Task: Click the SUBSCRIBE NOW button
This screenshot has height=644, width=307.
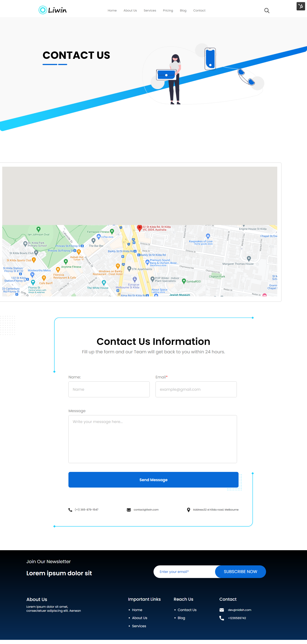Action: (x=240, y=571)
